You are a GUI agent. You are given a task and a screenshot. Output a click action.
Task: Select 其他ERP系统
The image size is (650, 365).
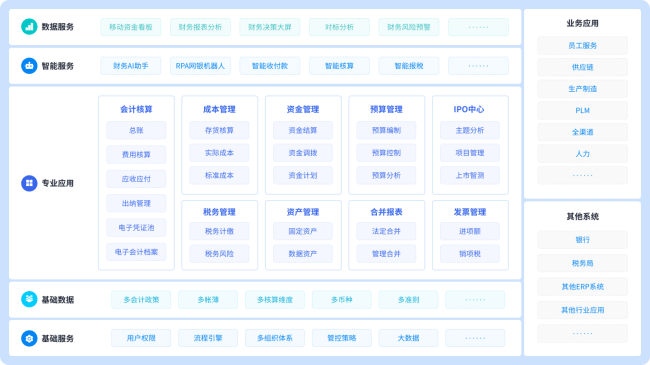pyautogui.click(x=582, y=287)
